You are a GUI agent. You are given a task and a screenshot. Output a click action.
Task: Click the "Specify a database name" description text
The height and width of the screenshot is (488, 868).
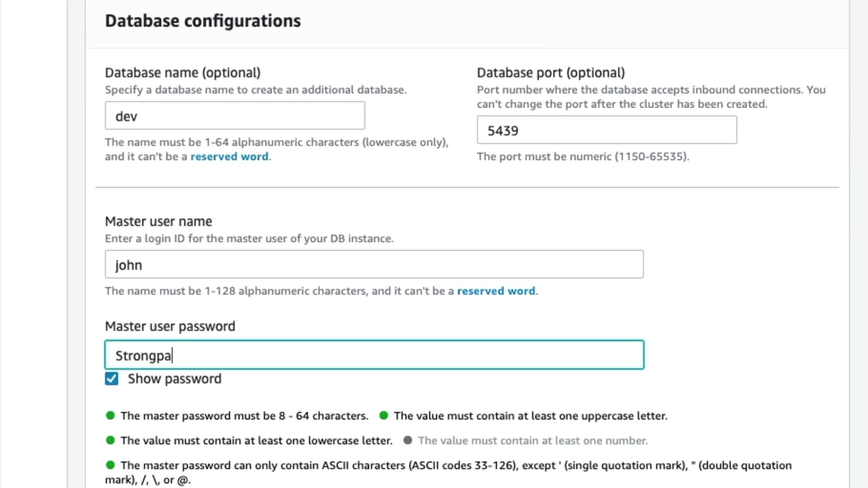255,90
